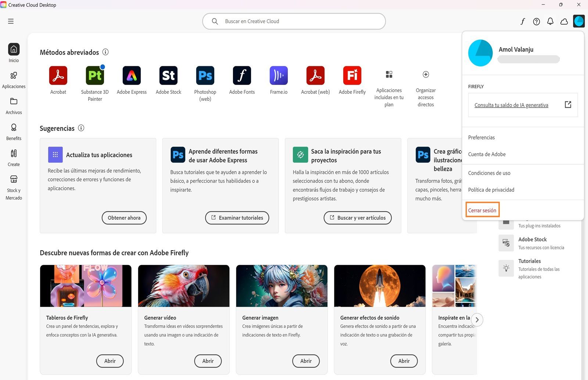Open rocket moon sound effects thumbnail
Screen dimensions: 588x380
tap(380, 286)
